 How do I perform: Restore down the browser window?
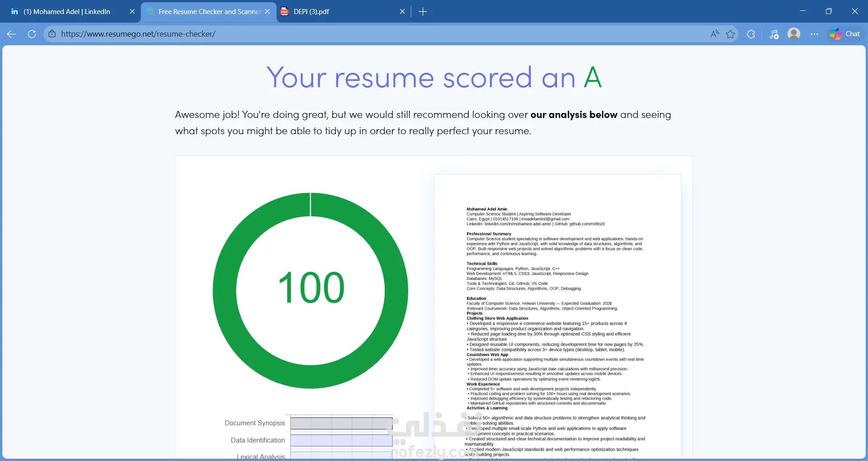[829, 11]
